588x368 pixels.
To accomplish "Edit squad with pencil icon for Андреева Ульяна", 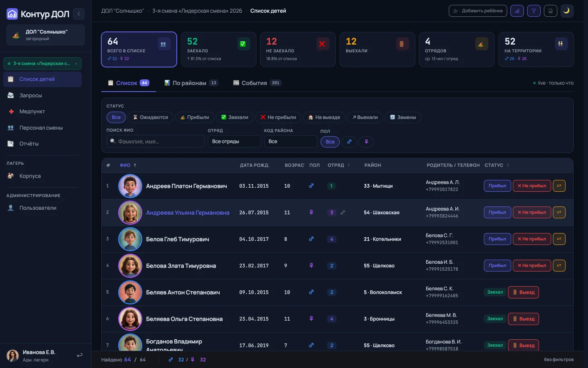I will [x=343, y=213].
